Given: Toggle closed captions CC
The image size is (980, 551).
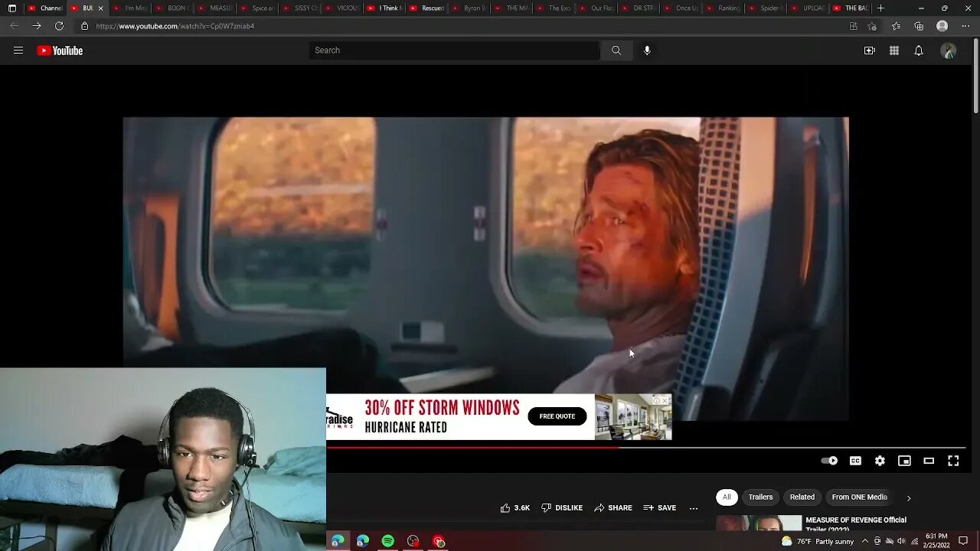Looking at the screenshot, I should 855,461.
